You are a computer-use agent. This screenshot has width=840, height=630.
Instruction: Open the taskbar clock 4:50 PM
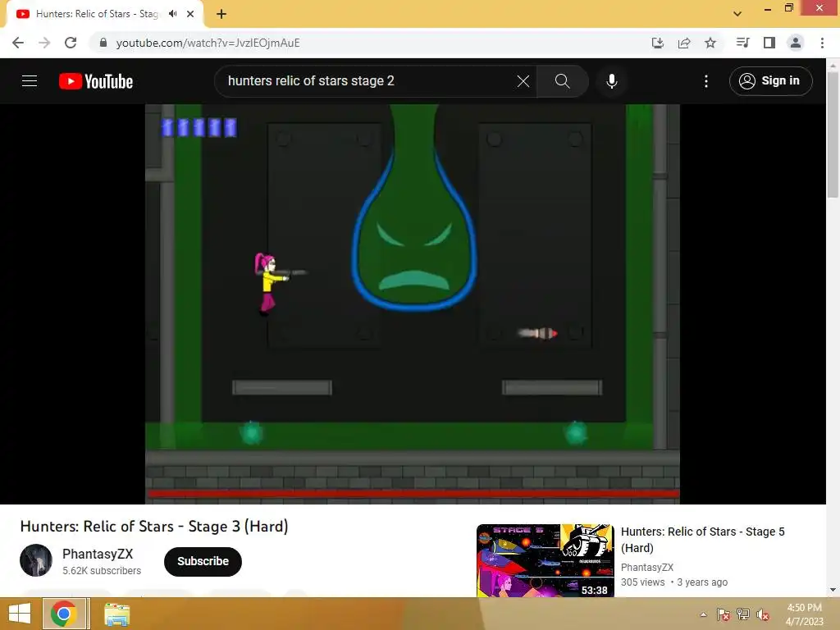(804, 614)
